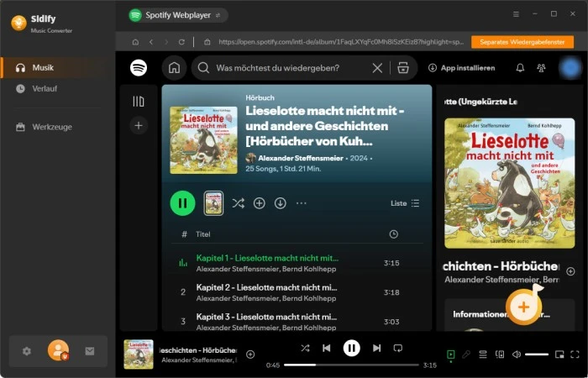Open the mail feedback icon
The image size is (588, 378).
click(x=90, y=351)
